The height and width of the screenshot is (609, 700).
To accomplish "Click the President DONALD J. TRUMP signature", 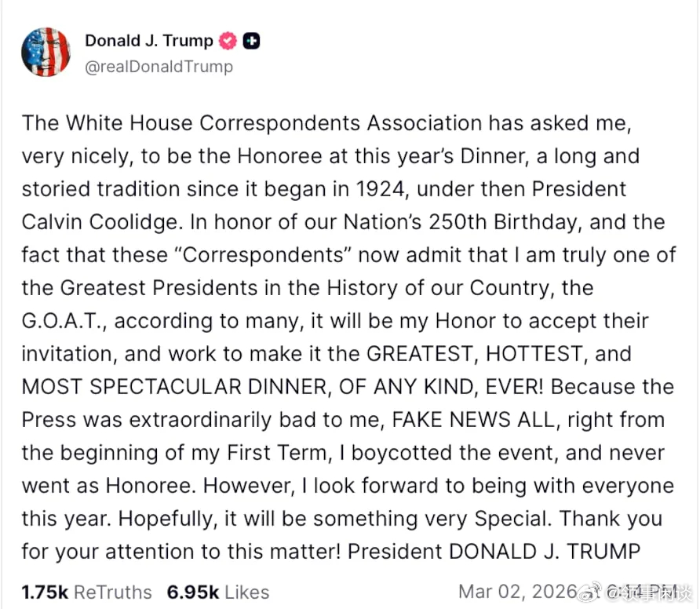I will coord(494,552).
